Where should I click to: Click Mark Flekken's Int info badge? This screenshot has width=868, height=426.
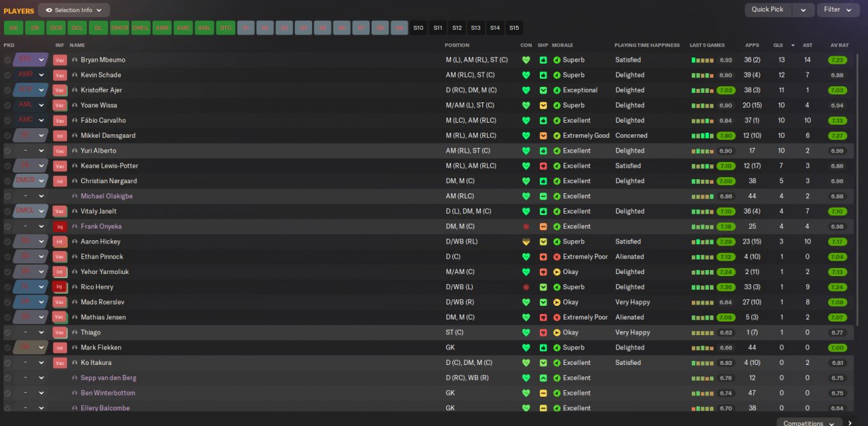click(x=60, y=347)
